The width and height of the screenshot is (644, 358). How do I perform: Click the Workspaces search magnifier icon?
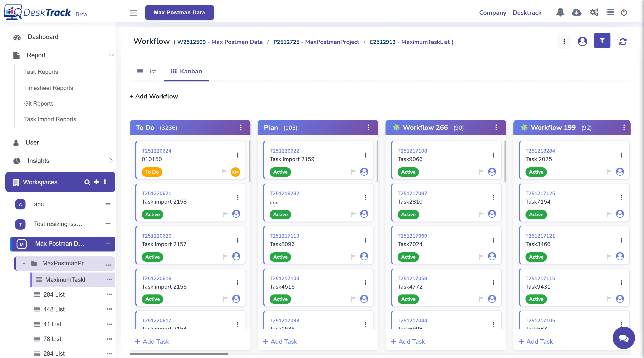[x=87, y=182]
